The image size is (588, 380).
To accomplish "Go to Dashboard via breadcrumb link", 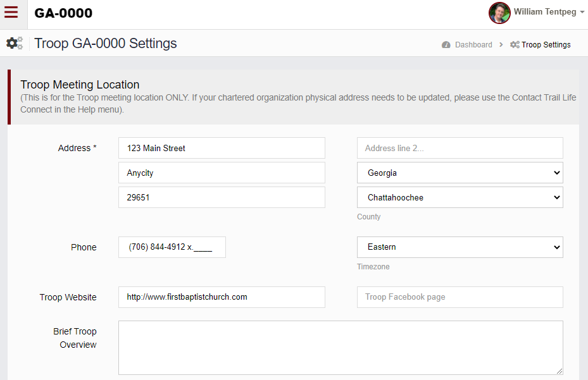I will [x=473, y=45].
